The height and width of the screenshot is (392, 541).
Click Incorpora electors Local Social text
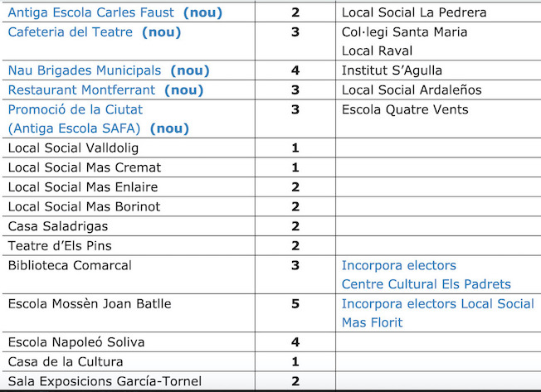[438, 304]
